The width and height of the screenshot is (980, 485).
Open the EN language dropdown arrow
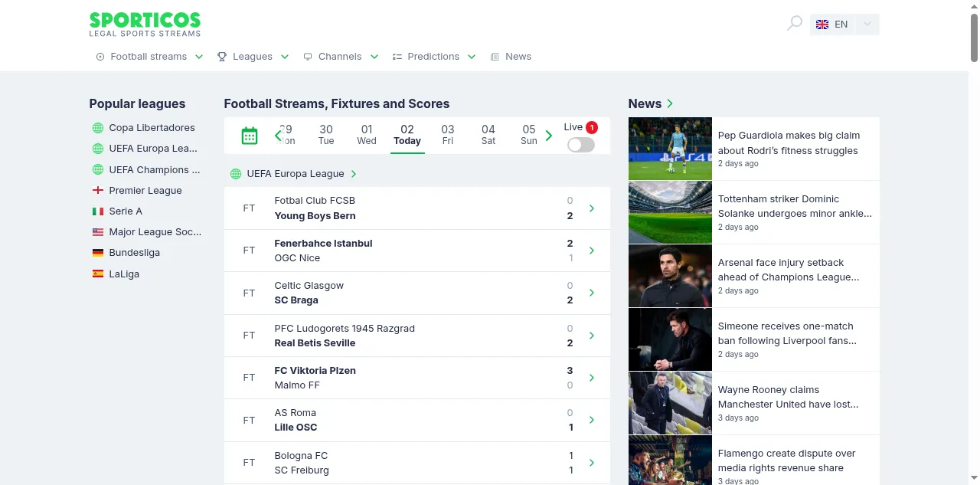pyautogui.click(x=867, y=25)
